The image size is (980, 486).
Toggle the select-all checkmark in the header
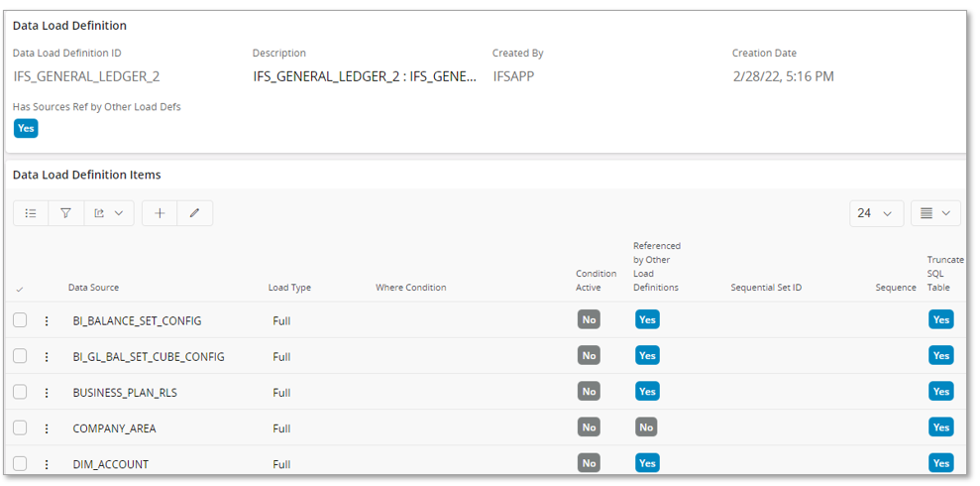tap(20, 289)
